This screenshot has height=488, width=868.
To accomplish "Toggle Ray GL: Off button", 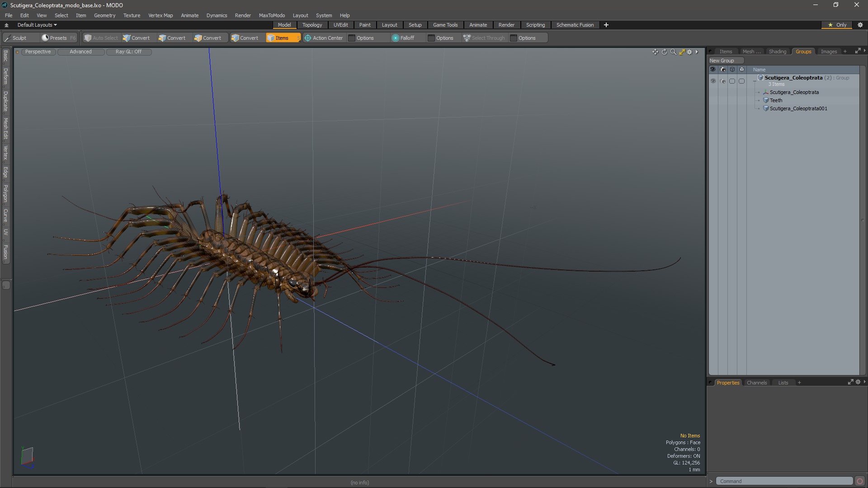I will [x=128, y=52].
